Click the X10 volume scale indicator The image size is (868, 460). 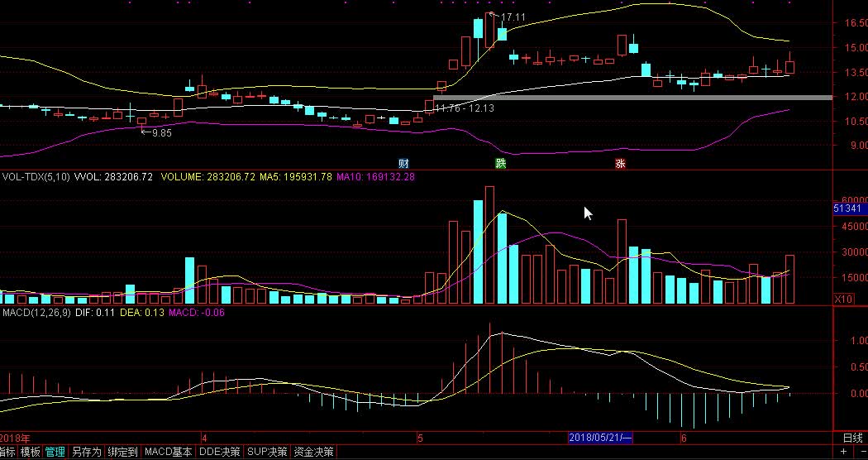tap(843, 299)
